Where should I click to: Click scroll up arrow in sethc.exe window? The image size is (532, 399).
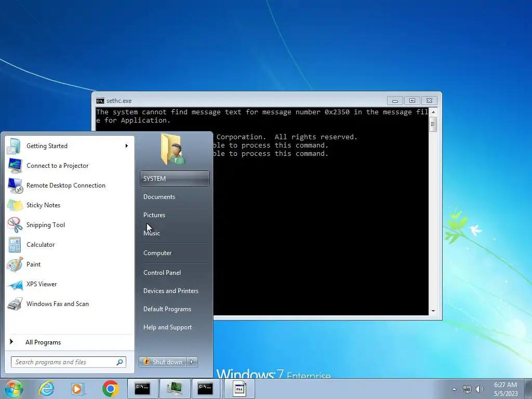[433, 112]
